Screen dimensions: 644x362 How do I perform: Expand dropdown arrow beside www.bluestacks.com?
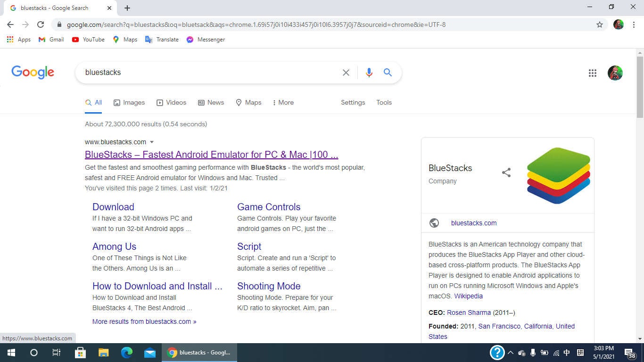point(152,142)
